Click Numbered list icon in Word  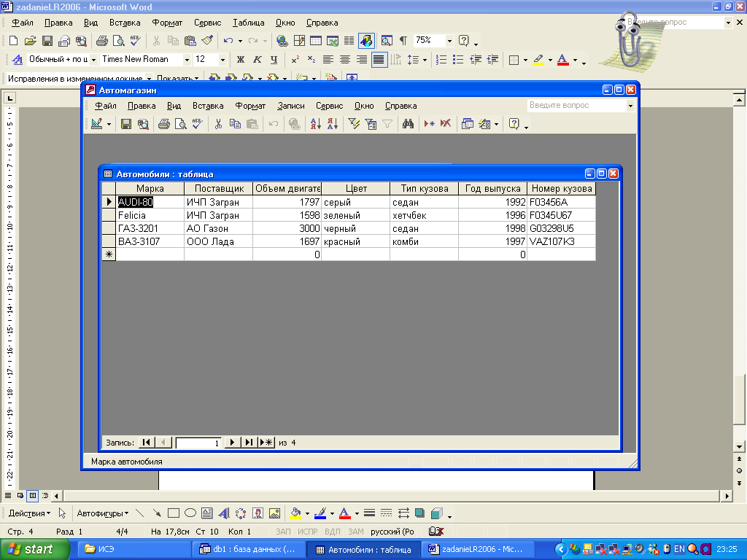tap(441, 60)
